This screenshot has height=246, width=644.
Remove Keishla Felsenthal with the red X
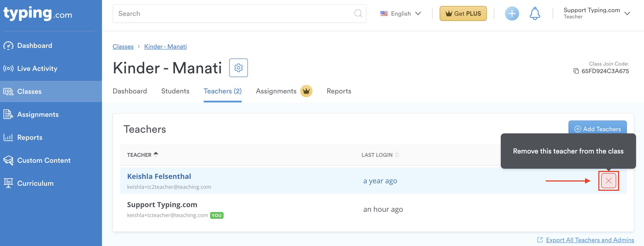(x=608, y=181)
